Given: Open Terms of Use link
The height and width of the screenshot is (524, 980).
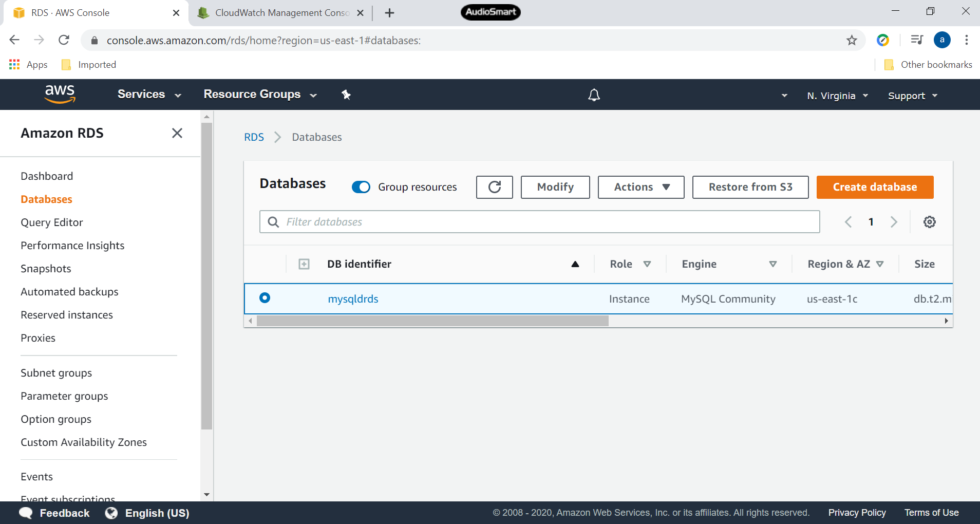Looking at the screenshot, I should [x=931, y=513].
